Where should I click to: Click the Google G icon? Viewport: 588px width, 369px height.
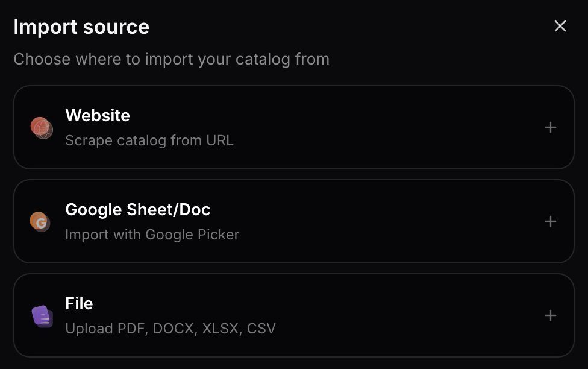[40, 222]
